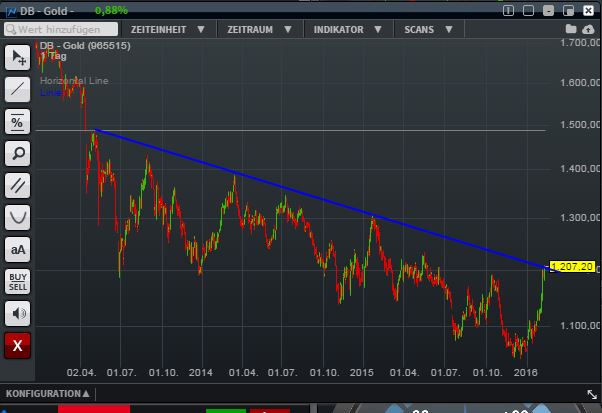Click the cloud upload icon
Screen dimensions: 602x413
tap(588, 29)
